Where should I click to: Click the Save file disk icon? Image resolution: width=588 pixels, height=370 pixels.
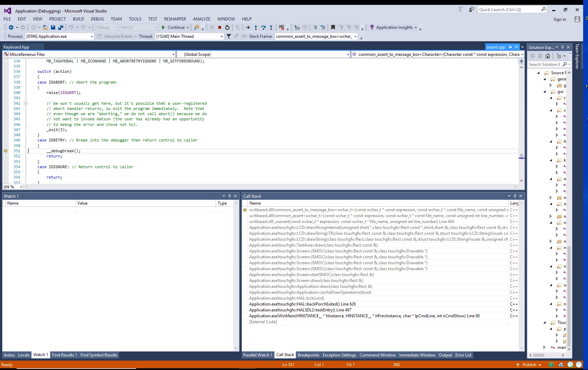point(53,27)
